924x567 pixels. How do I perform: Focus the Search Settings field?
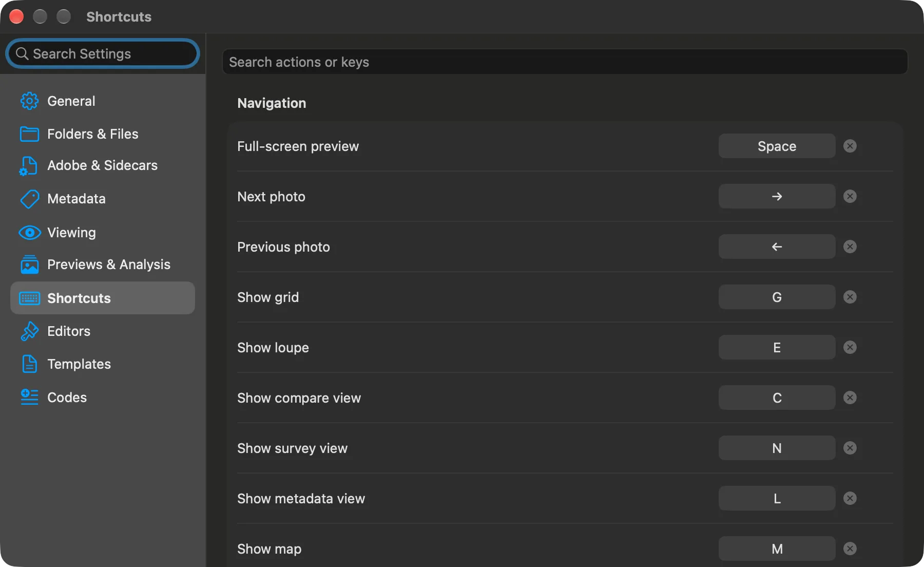coord(103,53)
